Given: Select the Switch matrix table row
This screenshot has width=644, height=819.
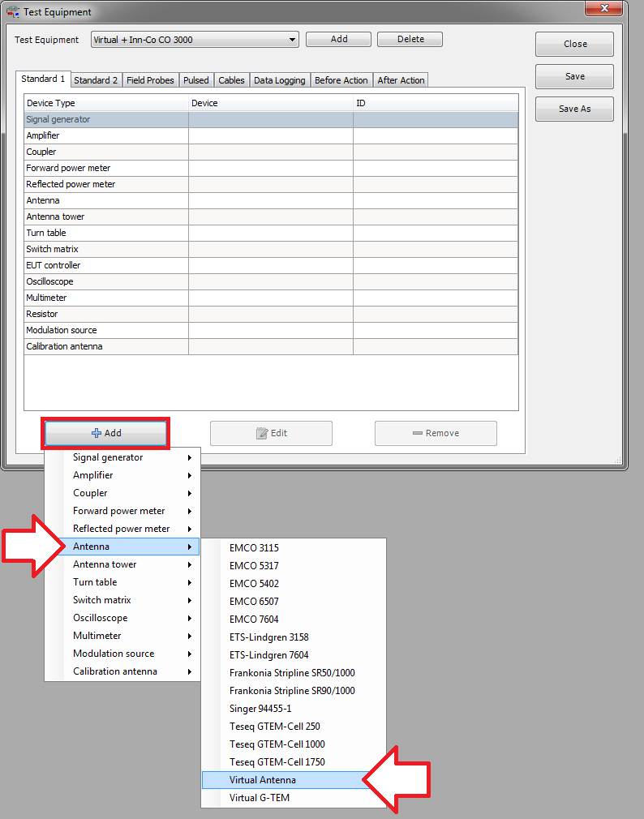Looking at the screenshot, I should point(271,249).
